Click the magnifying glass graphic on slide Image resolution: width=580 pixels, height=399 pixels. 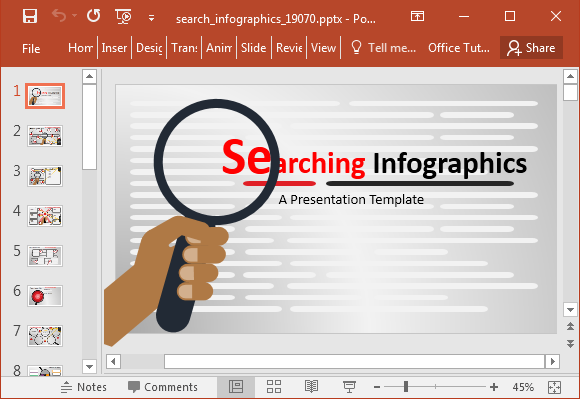[216, 162]
